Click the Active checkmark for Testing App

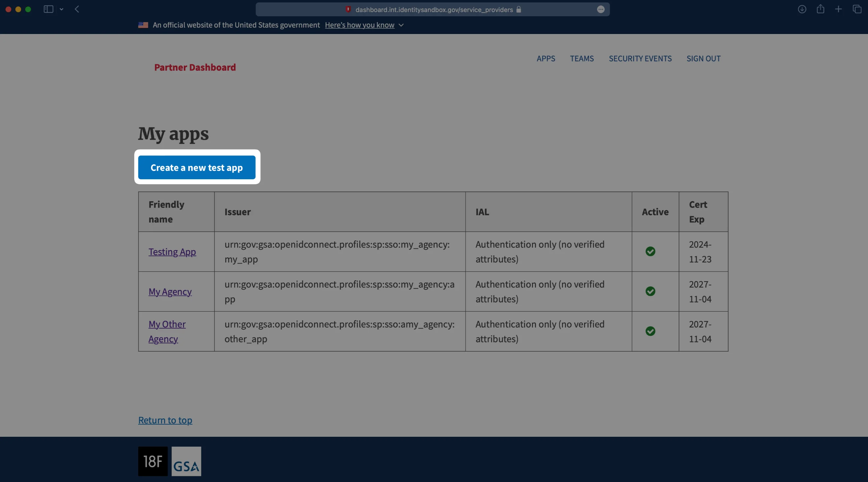click(x=650, y=251)
